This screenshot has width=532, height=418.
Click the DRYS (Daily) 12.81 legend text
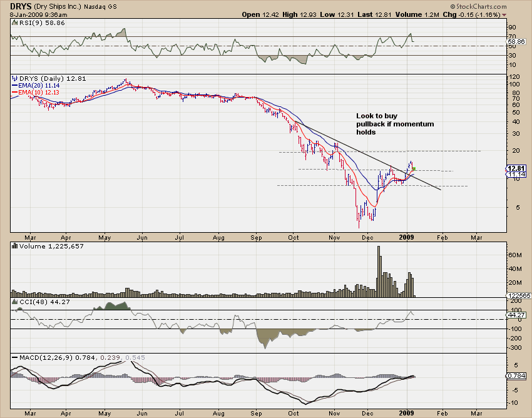coord(53,78)
